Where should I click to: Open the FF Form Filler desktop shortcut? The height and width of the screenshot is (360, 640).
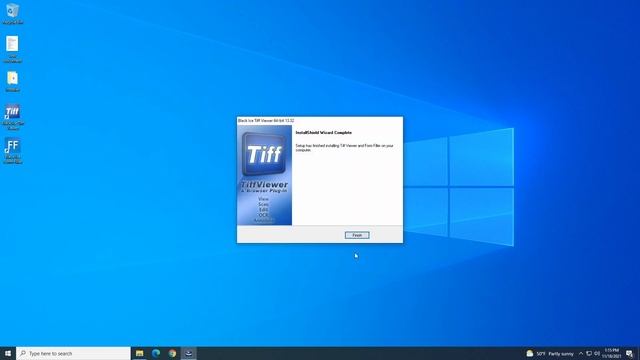point(13,151)
